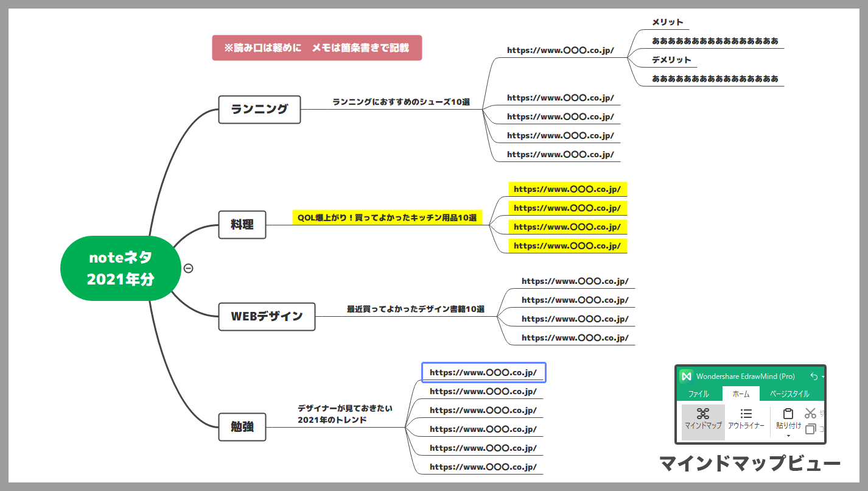The height and width of the screenshot is (491, 868).
Task: Select the ホーム ribbon tab
Action: 741,394
